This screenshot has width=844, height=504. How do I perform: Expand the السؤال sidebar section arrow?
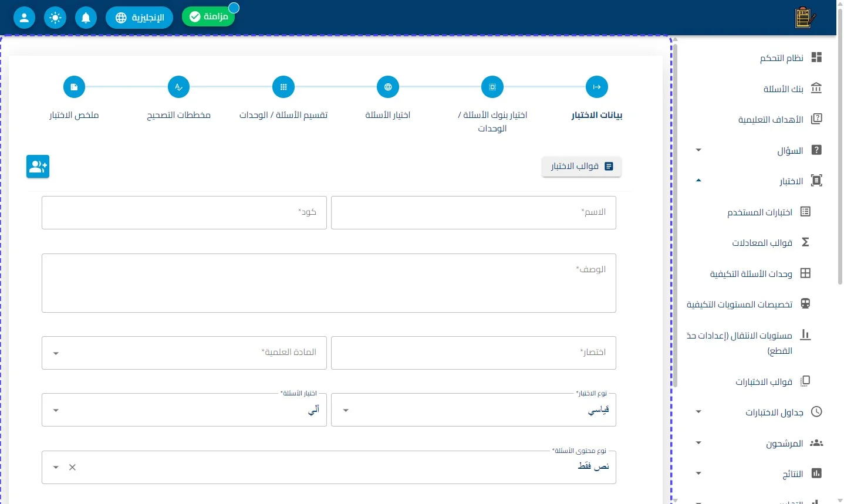(698, 150)
